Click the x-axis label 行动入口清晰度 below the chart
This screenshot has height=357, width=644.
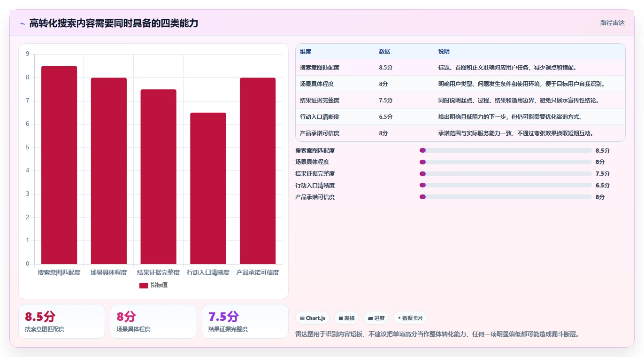pos(208,272)
